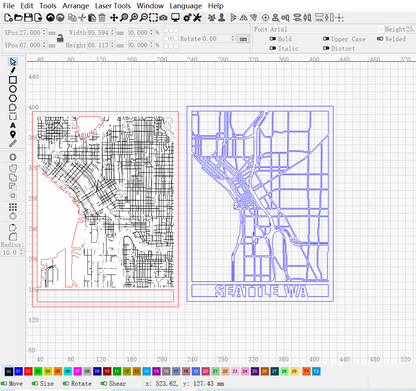Click the Mirror Horizontal icon
Image resolution: width=416 pixels, height=391 pixels.
pos(244,18)
